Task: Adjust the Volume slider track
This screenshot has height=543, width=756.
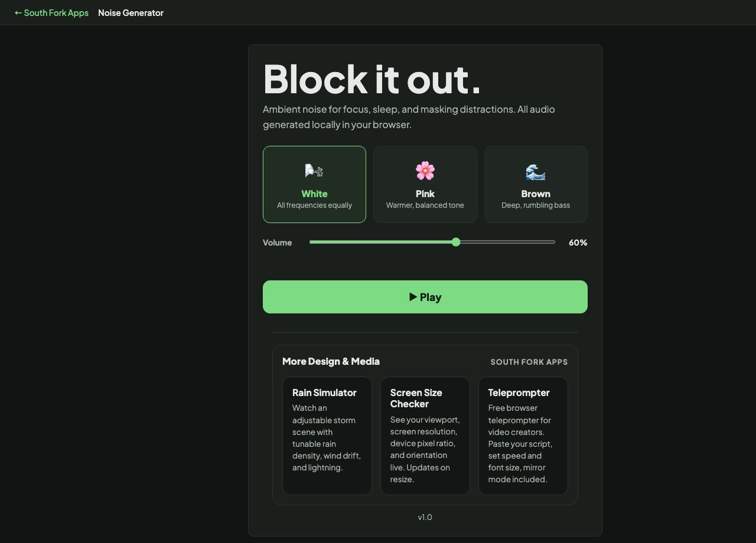Action: pyautogui.click(x=432, y=242)
